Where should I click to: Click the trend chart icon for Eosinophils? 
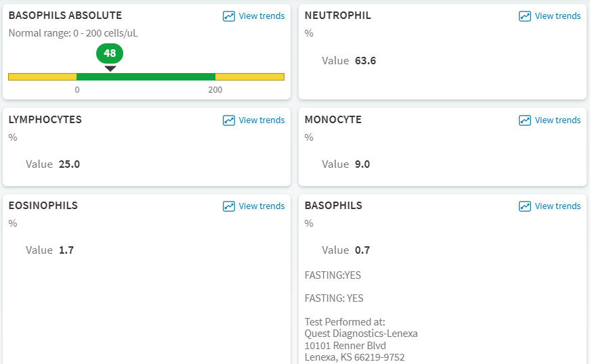click(x=229, y=206)
